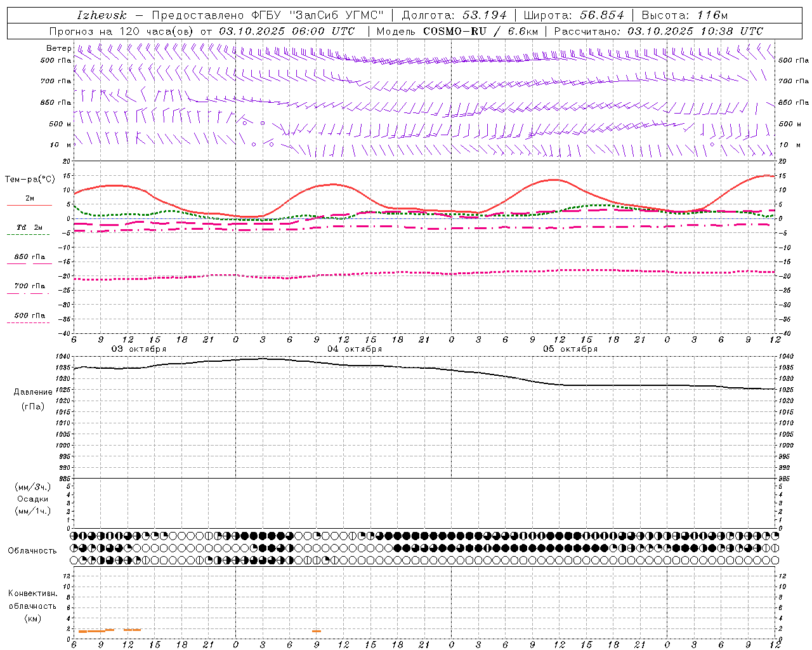The image size is (812, 650).
Task: Click the Высота: 116м value
Action: 684,15
